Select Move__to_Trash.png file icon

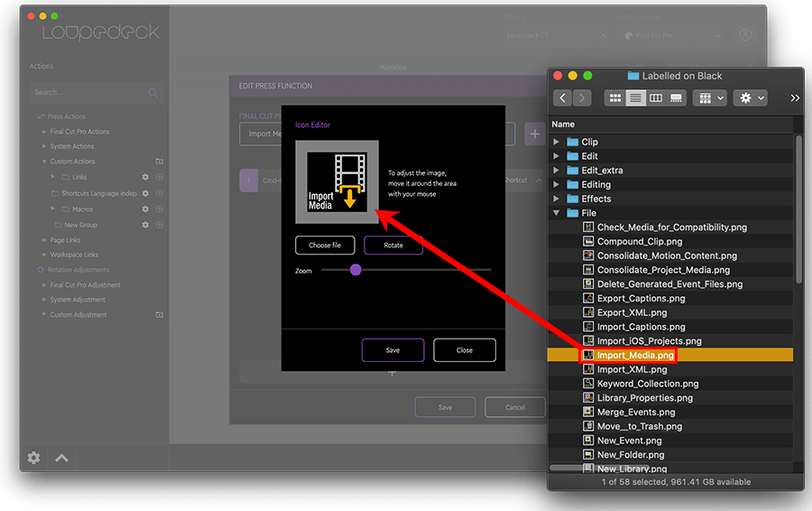[x=587, y=426]
